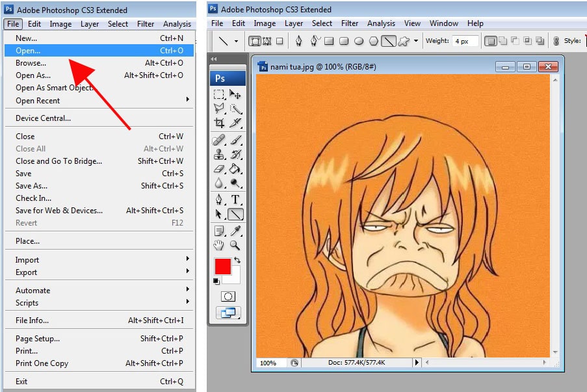
Task: Open geometry options dropdown arrow
Action: [416, 41]
